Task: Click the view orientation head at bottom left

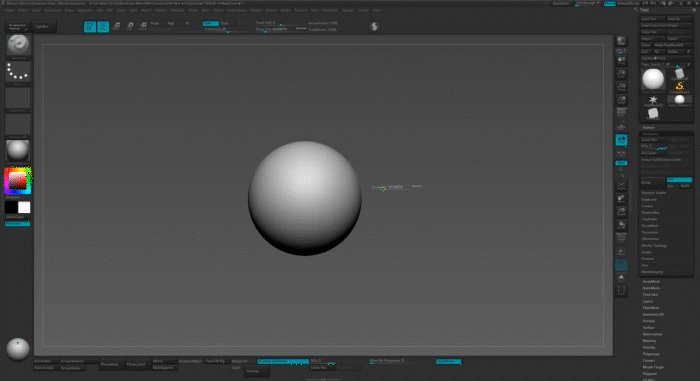Action: pos(18,349)
